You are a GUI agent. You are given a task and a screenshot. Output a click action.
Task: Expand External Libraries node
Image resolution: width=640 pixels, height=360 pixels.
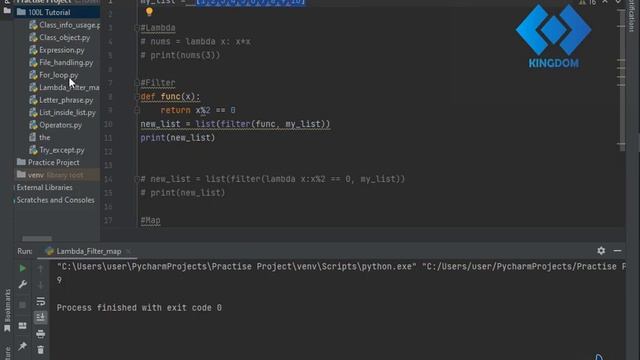(44, 187)
